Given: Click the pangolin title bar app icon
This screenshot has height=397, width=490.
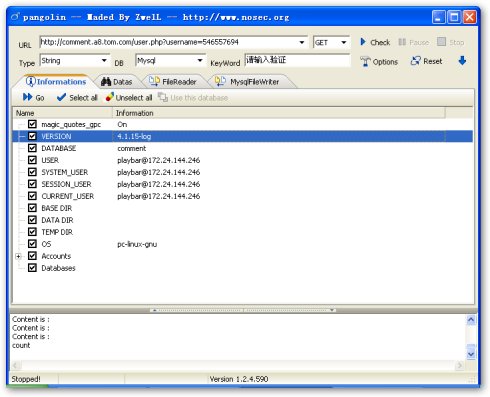Looking at the screenshot, I should 15,16.
